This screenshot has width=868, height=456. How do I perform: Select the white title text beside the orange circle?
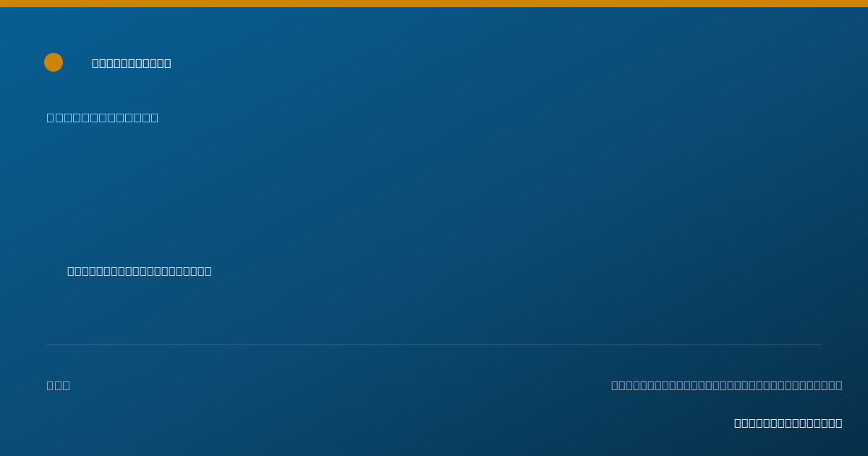coord(132,64)
